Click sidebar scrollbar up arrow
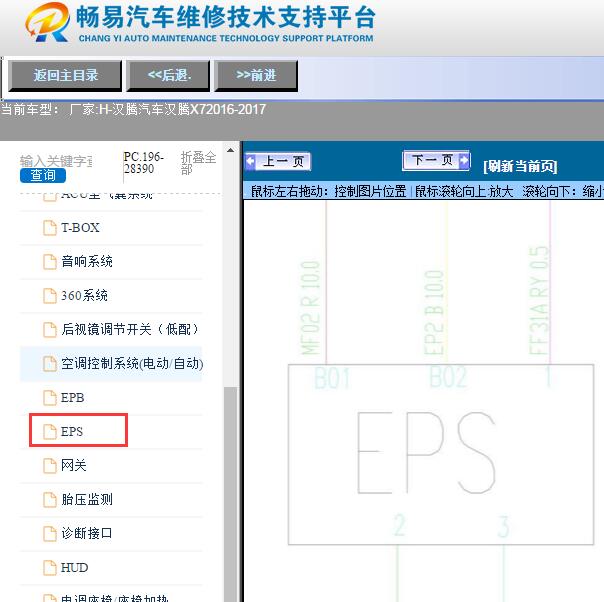The height and width of the screenshot is (602, 604). (x=230, y=151)
